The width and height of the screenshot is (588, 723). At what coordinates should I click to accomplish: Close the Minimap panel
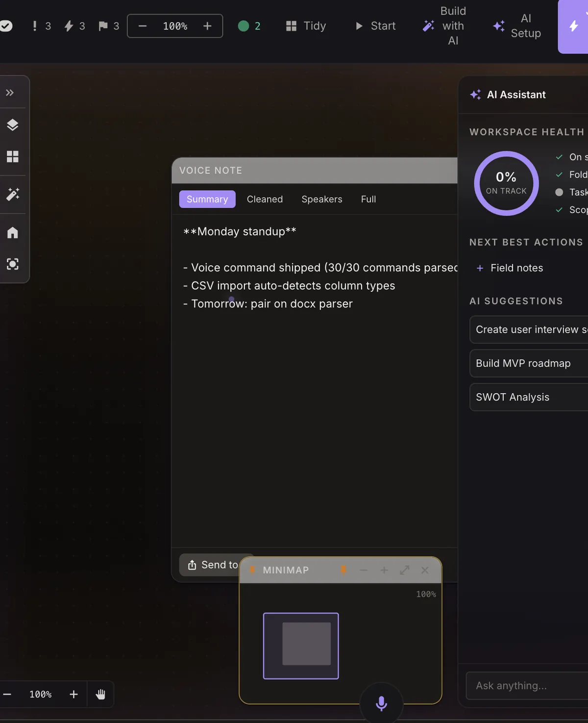coord(425,570)
